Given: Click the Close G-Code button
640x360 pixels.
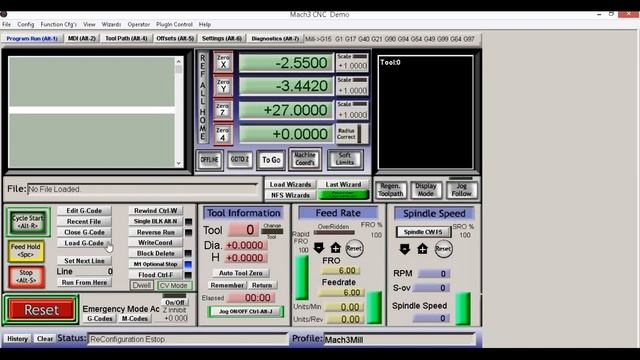Looking at the screenshot, I should click(x=84, y=232).
